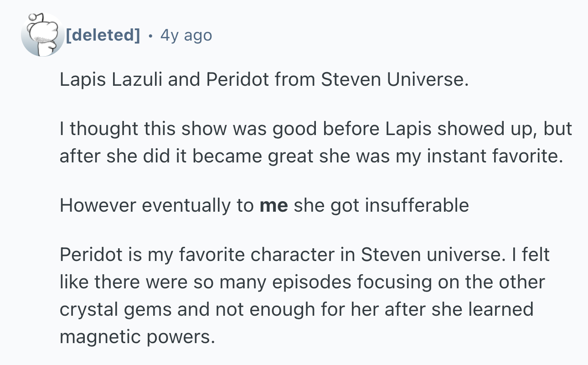Click the line "Lapis Lazuli and Peridot from Steven Universe"

point(264,80)
